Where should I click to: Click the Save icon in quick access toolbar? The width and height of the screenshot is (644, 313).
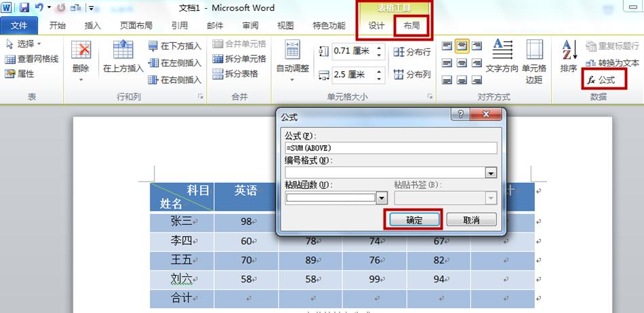click(x=24, y=7)
